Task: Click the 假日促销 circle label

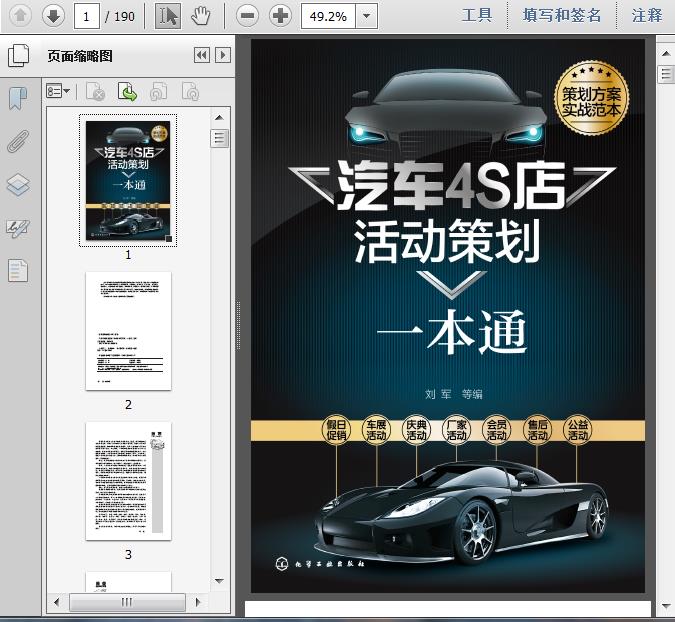Action: (336, 430)
